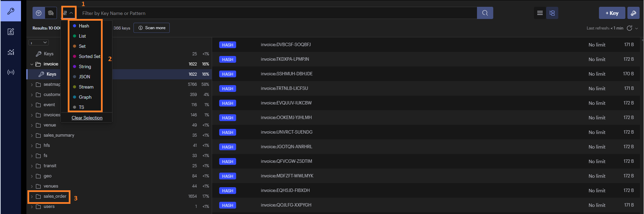Open the Workbench page from sidebar
644x214 pixels.
pyautogui.click(x=11, y=32)
